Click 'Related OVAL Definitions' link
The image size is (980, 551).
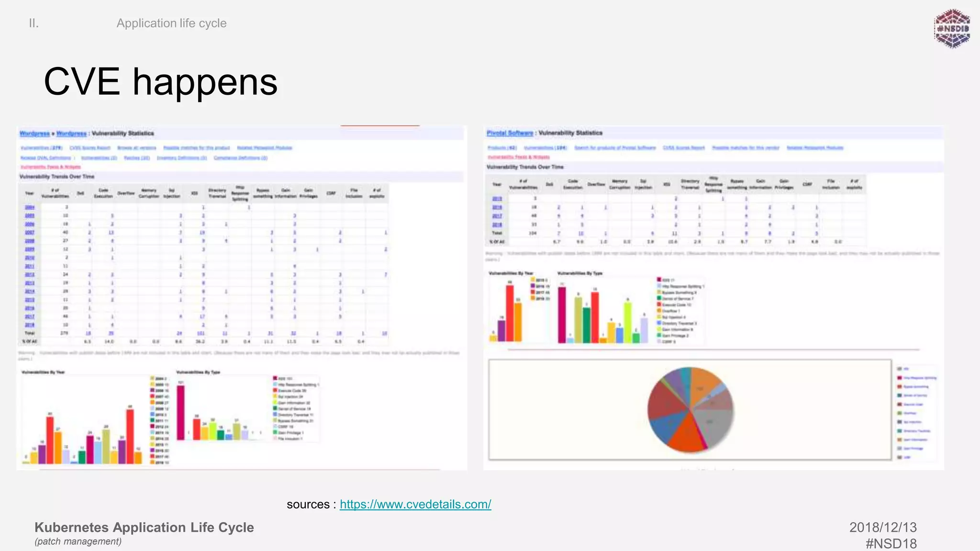(45, 158)
